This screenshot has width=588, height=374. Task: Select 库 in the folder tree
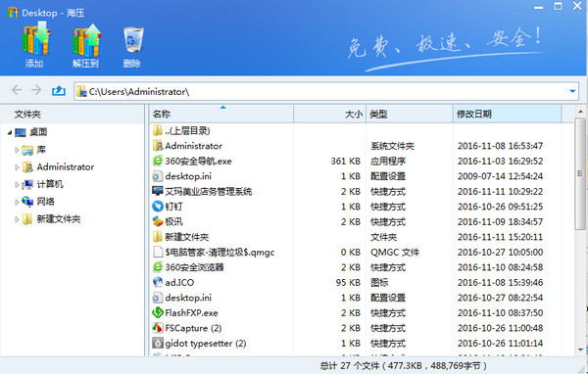click(x=41, y=150)
